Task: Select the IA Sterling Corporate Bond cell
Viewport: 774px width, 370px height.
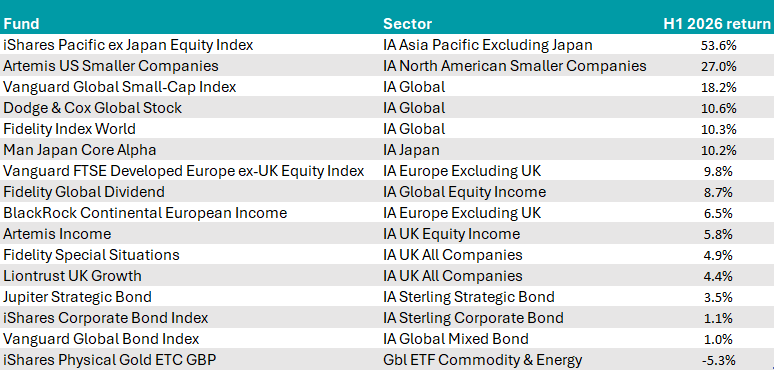Action: pyautogui.click(x=473, y=317)
